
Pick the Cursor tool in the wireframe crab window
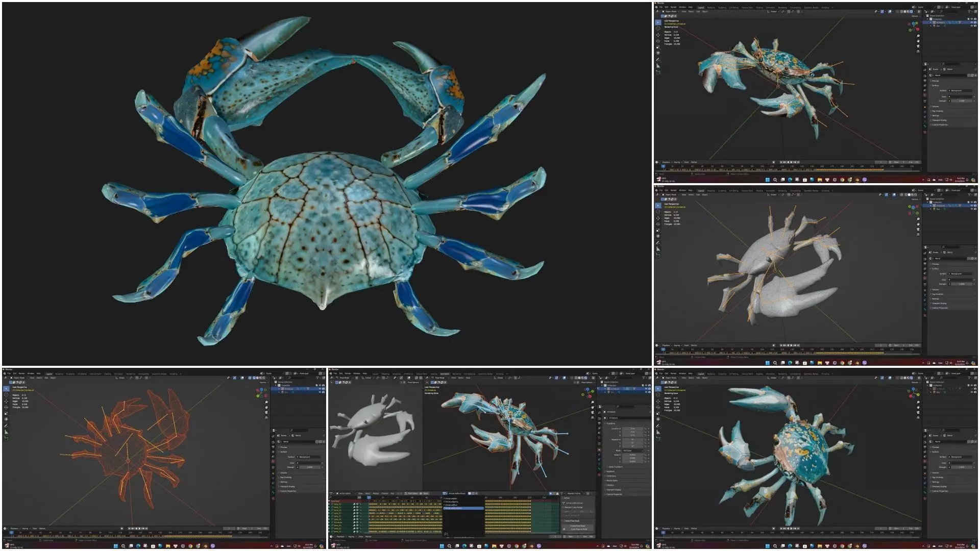(6, 394)
